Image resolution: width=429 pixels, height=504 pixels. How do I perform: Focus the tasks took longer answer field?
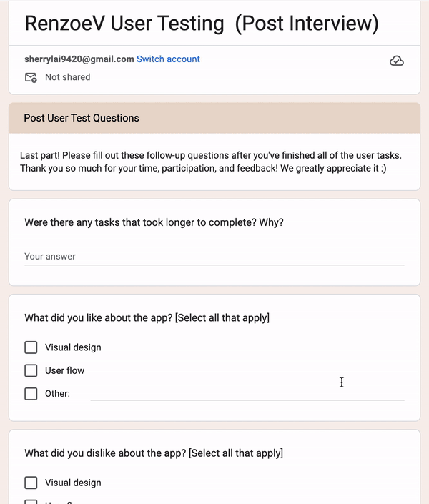(214, 257)
